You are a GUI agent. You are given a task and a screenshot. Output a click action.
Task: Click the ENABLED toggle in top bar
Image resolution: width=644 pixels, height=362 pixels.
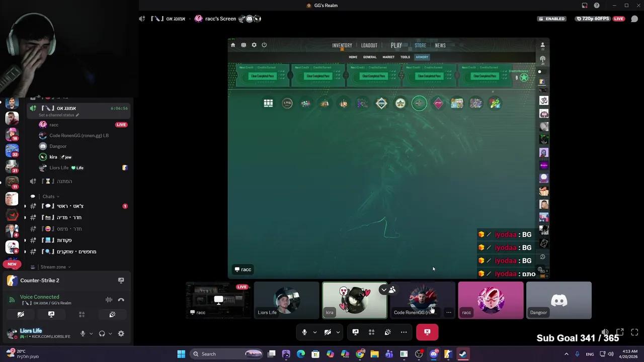[x=552, y=19]
